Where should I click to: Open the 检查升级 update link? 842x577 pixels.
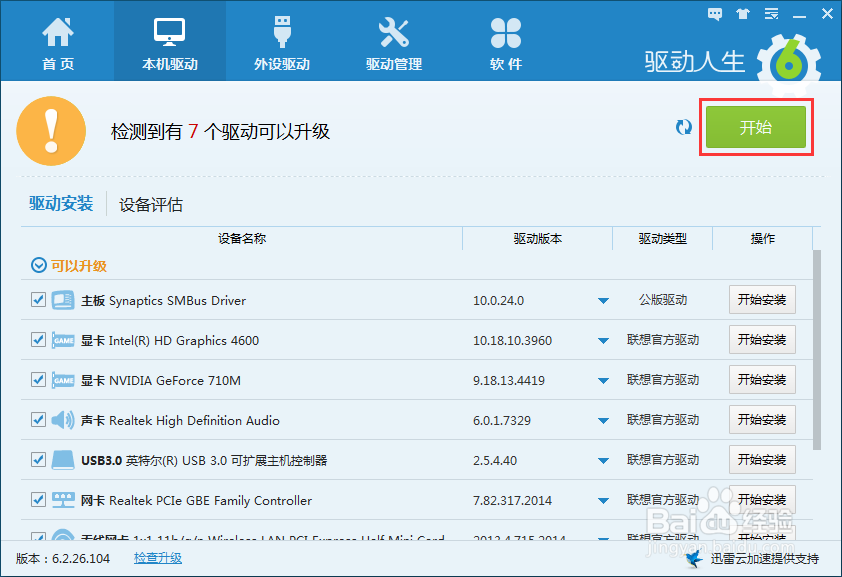[159, 558]
